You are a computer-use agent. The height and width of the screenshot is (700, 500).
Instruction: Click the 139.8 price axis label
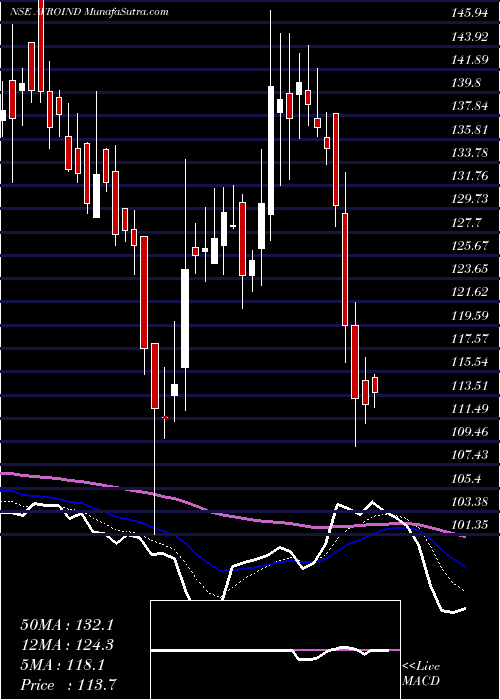(x=467, y=83)
